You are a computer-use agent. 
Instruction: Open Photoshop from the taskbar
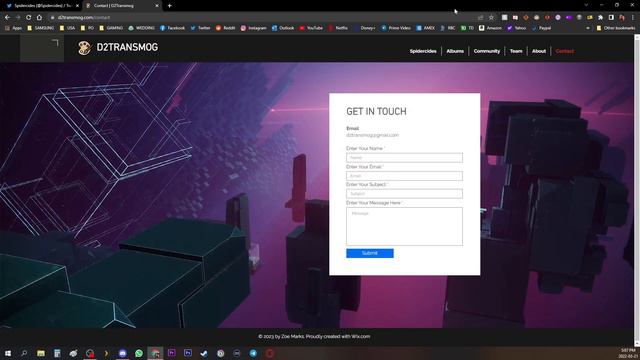coord(188,353)
